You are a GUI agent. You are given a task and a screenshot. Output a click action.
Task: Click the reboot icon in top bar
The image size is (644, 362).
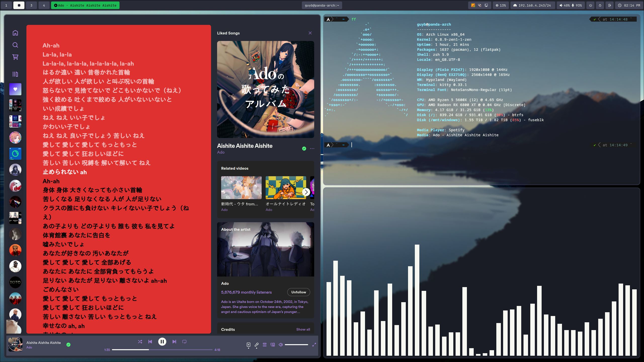(x=600, y=5)
